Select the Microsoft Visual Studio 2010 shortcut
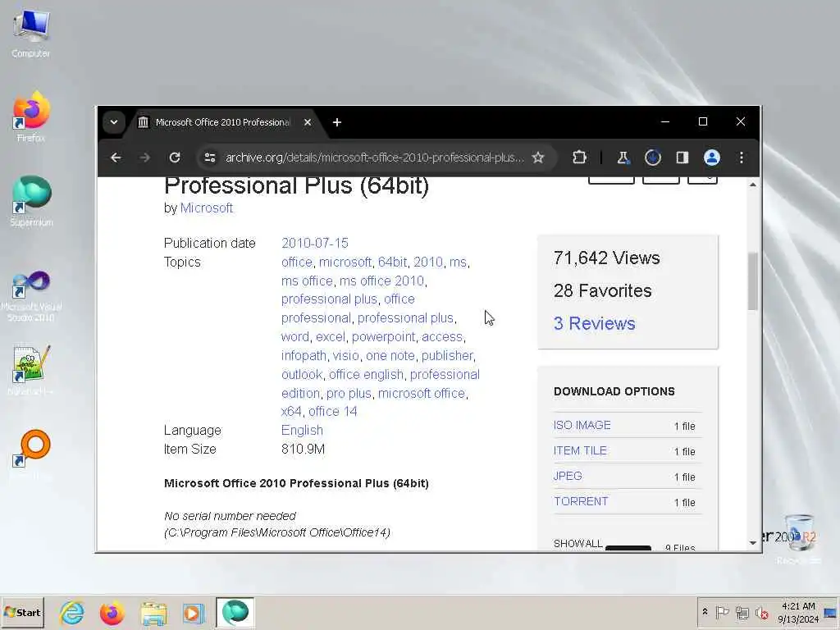Screen dimensions: 840x630 click(x=31, y=295)
